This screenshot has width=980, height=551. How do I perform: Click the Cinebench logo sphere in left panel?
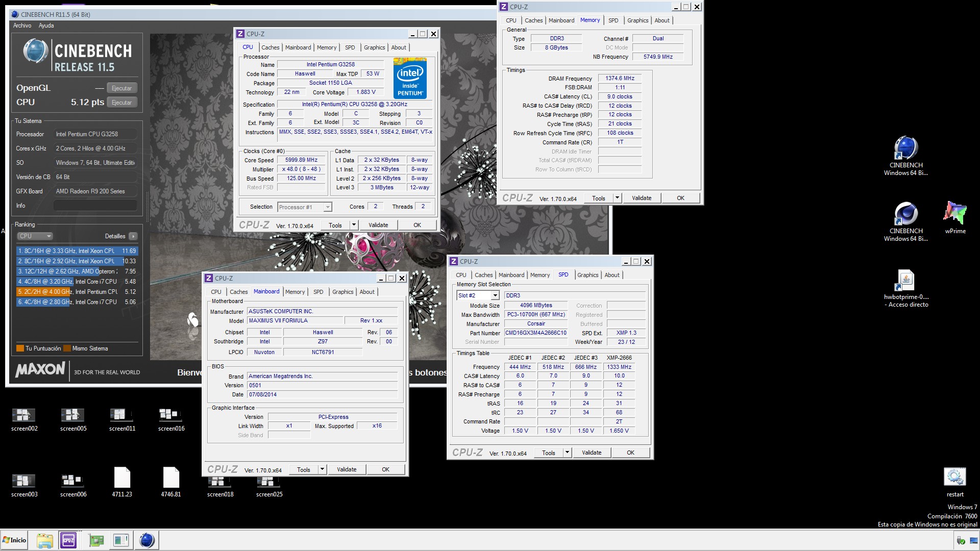[36, 51]
